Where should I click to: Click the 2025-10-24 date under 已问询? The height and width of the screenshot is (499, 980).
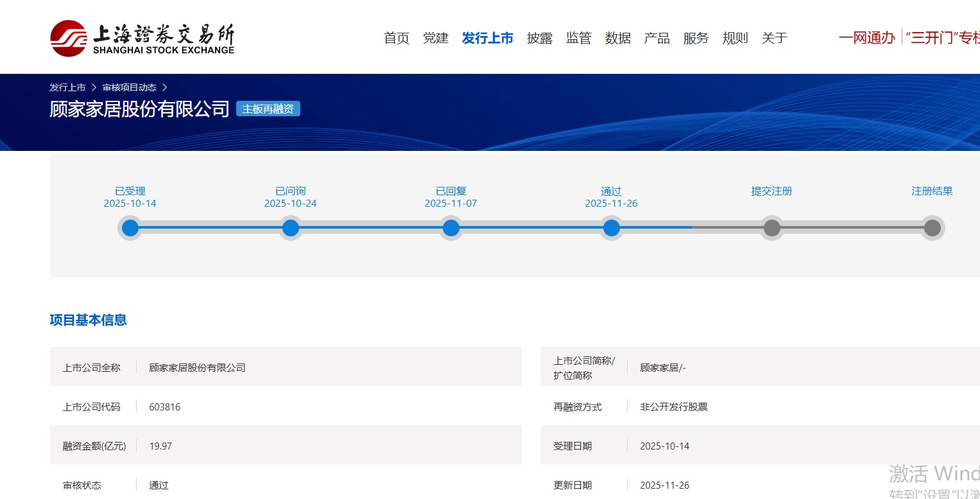pyautogui.click(x=291, y=204)
